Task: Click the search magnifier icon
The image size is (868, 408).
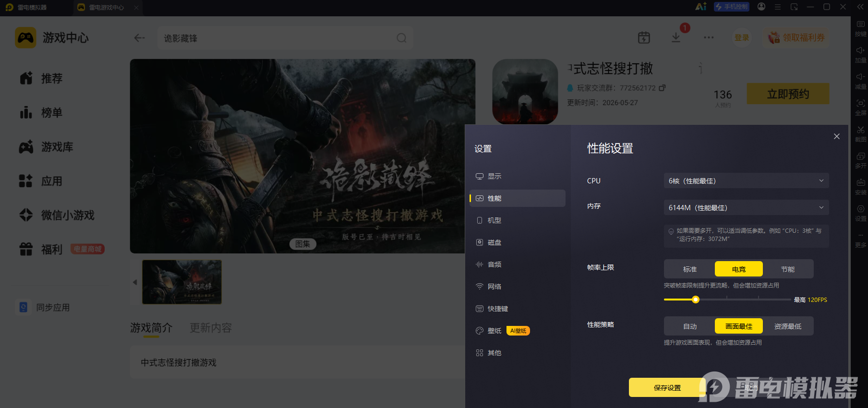Action: click(401, 38)
